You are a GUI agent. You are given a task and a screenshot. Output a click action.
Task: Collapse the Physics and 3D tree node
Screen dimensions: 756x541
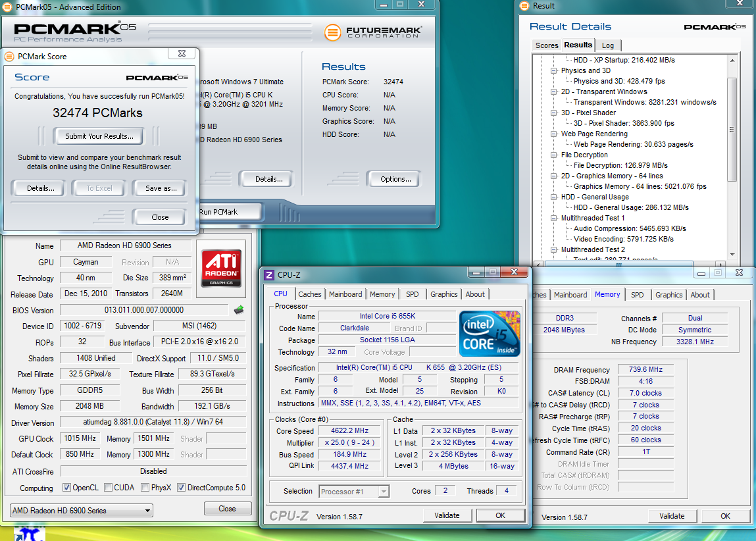pyautogui.click(x=553, y=70)
